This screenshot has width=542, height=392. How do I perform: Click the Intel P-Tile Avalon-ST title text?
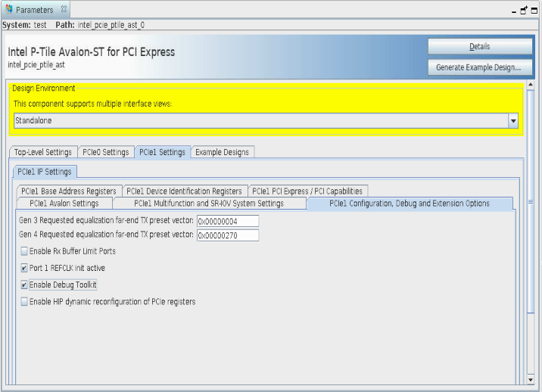(x=92, y=52)
